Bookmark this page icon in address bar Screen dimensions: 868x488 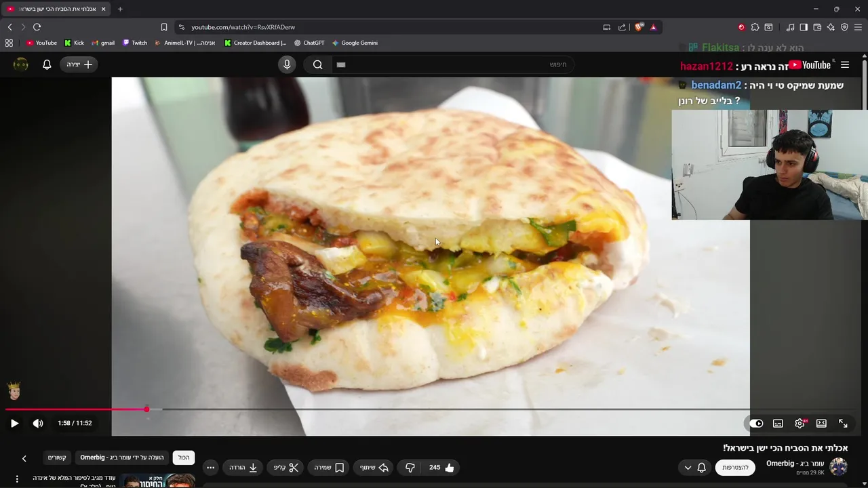[x=164, y=27]
